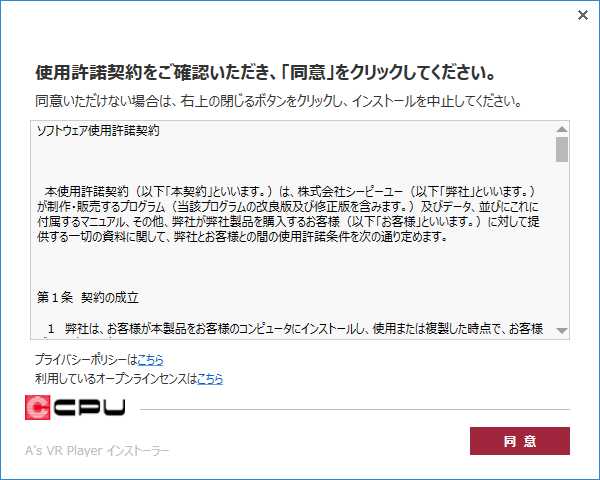Select the license agreement scrollbar thumb
This screenshot has height=480, width=600.
pos(562,149)
